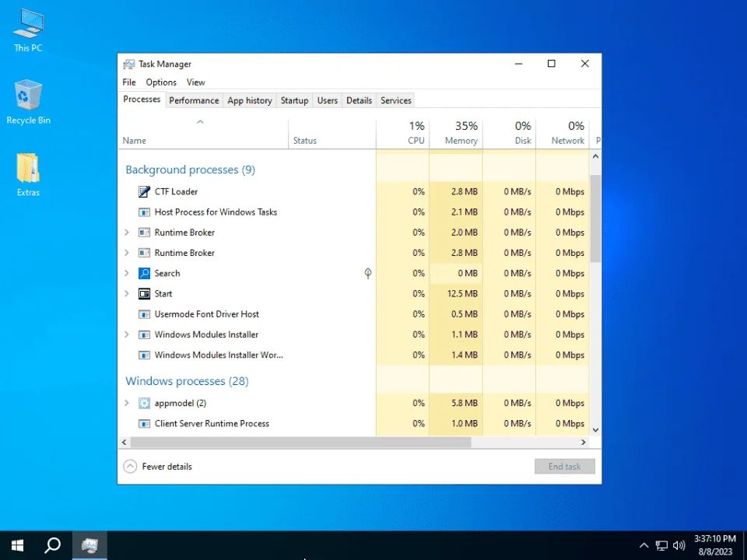This screenshot has width=747, height=560.
Task: Maximize the Task Manager window
Action: coord(552,64)
